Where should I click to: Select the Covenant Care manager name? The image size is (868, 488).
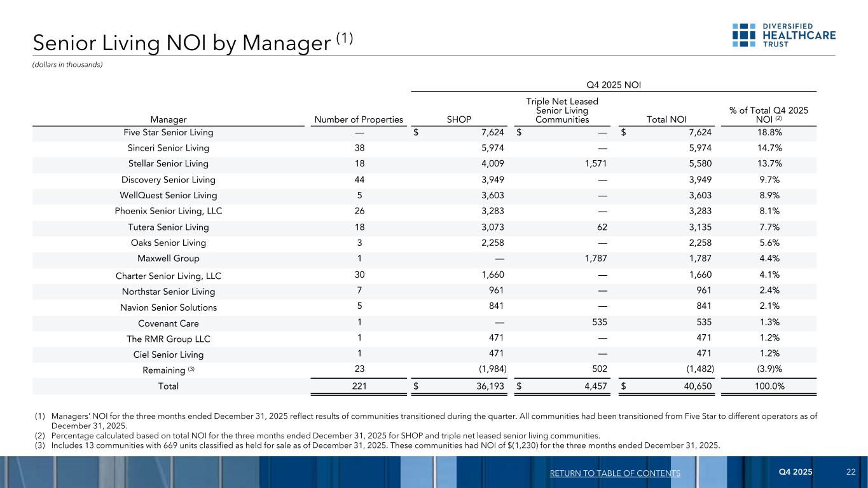169,323
